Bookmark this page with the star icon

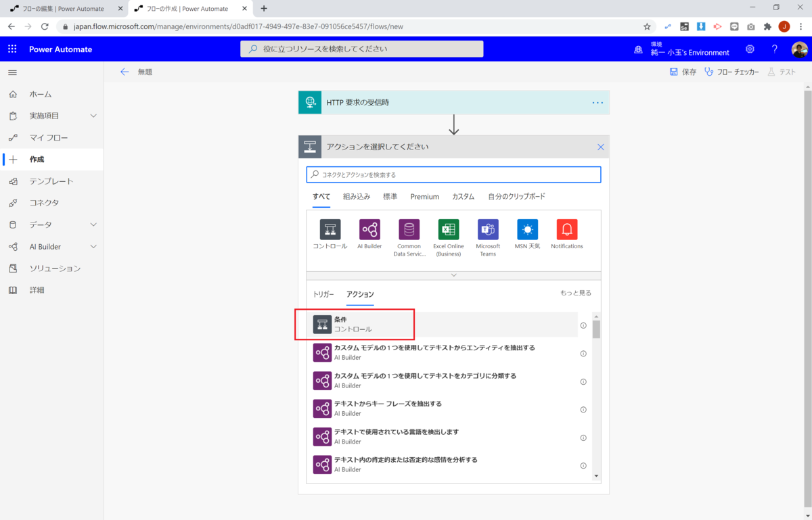coord(647,26)
